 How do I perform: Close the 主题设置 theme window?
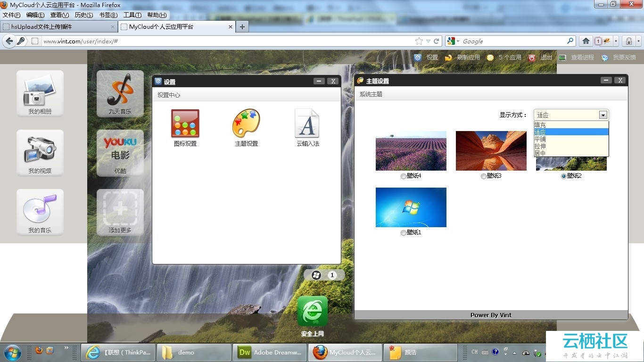[x=620, y=80]
